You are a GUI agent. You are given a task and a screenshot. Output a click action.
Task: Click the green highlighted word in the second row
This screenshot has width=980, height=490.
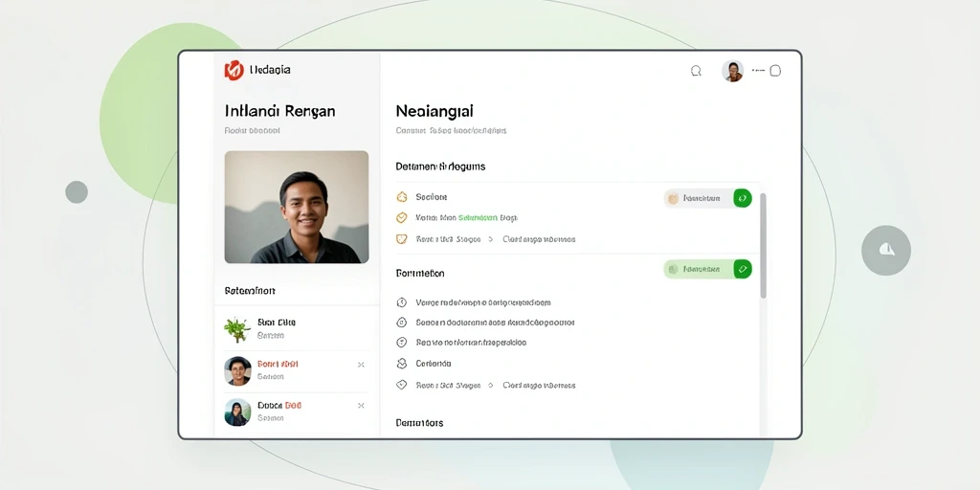tap(478, 217)
